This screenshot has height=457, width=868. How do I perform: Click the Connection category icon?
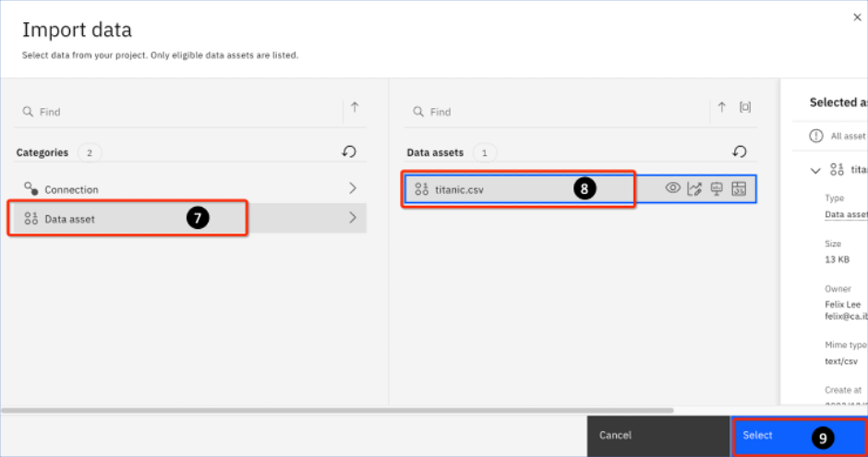coord(31,188)
